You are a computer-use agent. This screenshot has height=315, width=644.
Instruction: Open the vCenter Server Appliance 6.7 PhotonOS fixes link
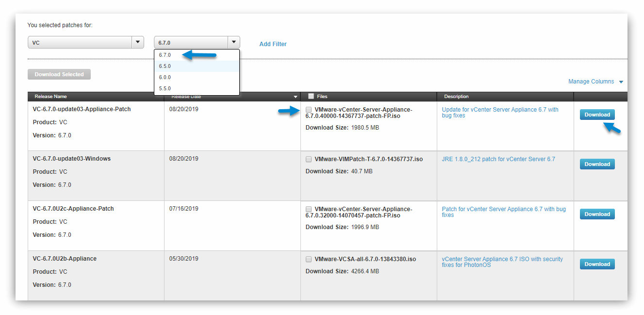coord(501,262)
